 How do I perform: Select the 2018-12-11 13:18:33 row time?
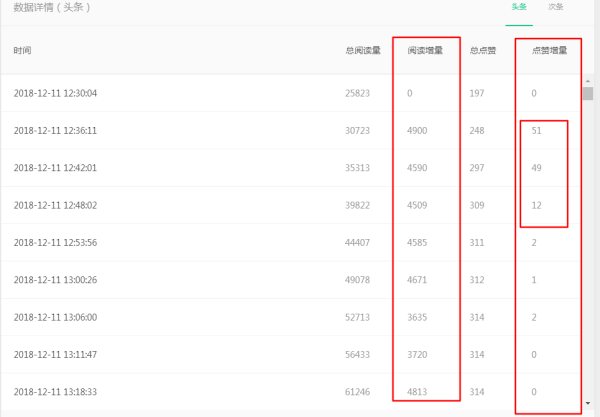[55, 392]
